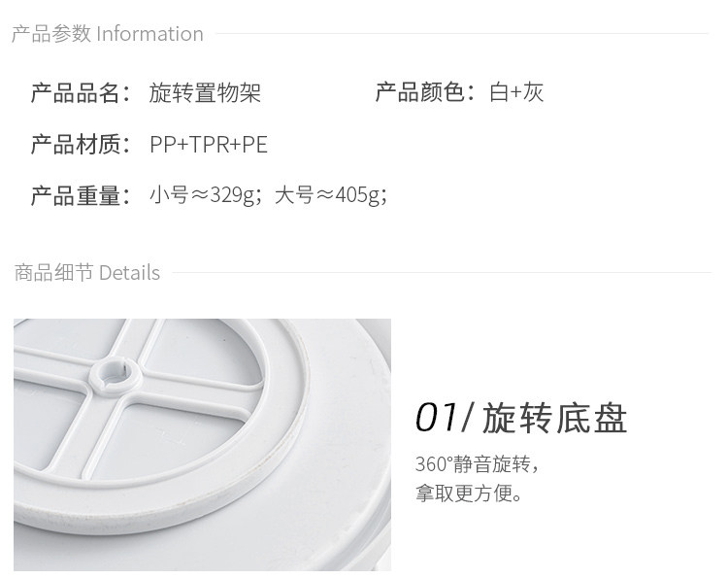Select the 产品品名 label

tap(81, 93)
